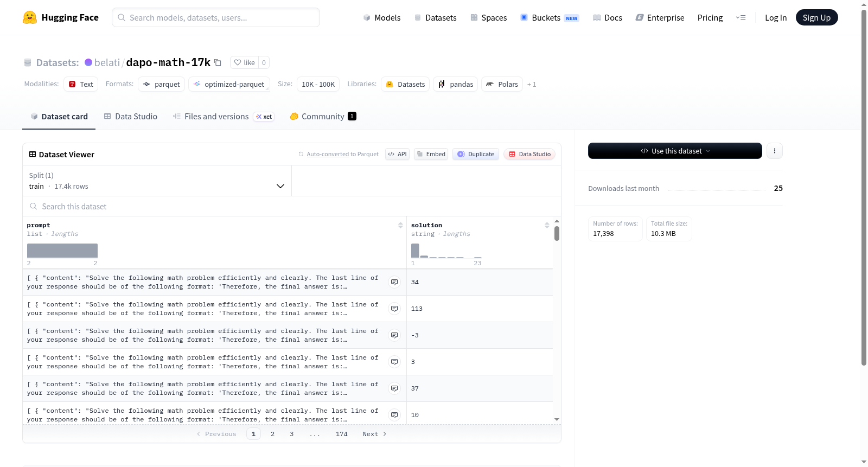
Task: Expand the additional navigation menu
Action: click(741, 17)
